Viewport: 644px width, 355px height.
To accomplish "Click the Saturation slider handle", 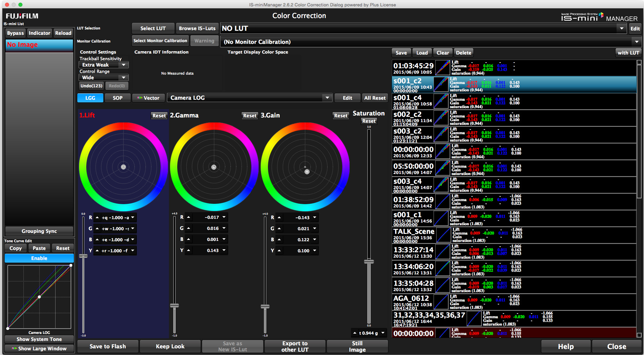I will click(x=369, y=262).
